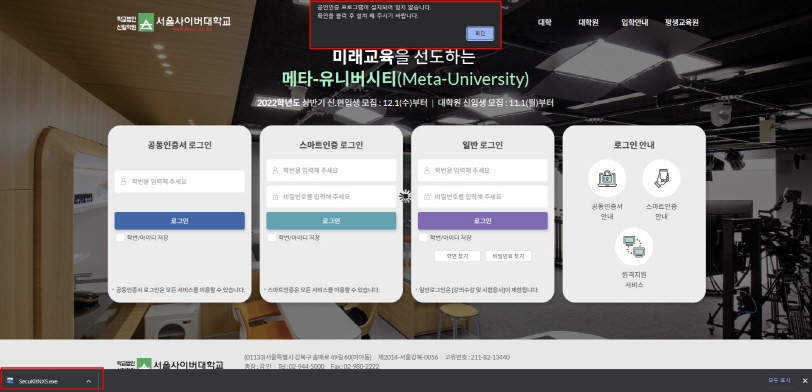The image size is (812, 392).
Task: Expand the SecuKitNXS.exe download options chevron
Action: [x=89, y=381]
